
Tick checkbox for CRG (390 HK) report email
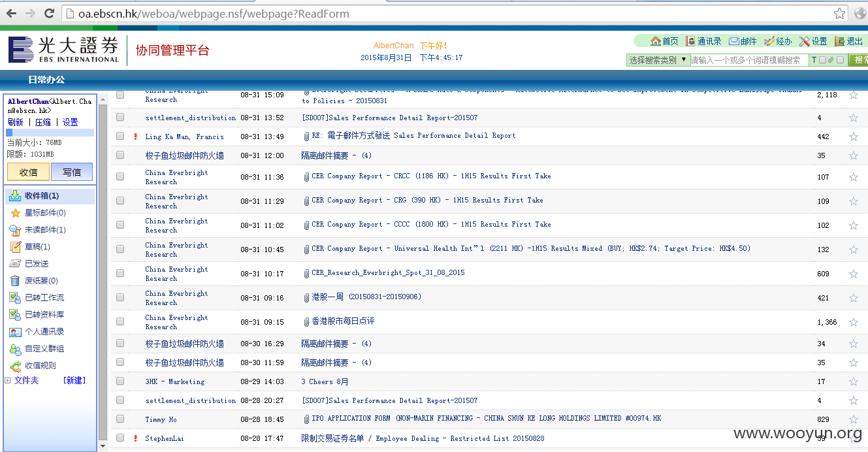coord(120,201)
